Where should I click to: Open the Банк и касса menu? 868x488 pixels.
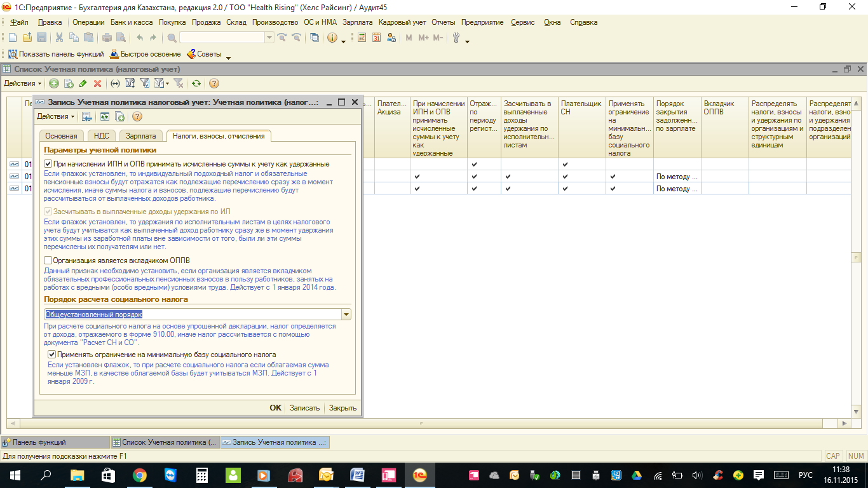click(x=132, y=22)
